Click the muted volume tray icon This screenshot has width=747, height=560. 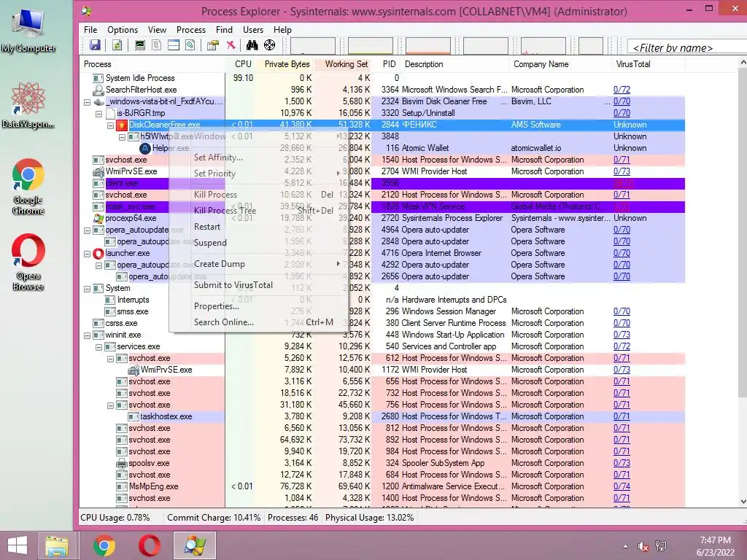(x=643, y=546)
